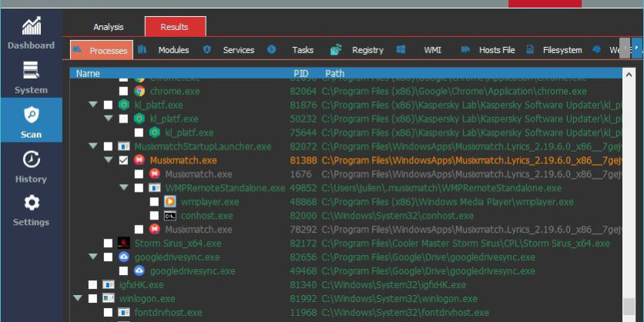Collapse the winlogon.exe tree node
Image resolution: width=644 pixels, height=322 pixels.
coord(78,299)
